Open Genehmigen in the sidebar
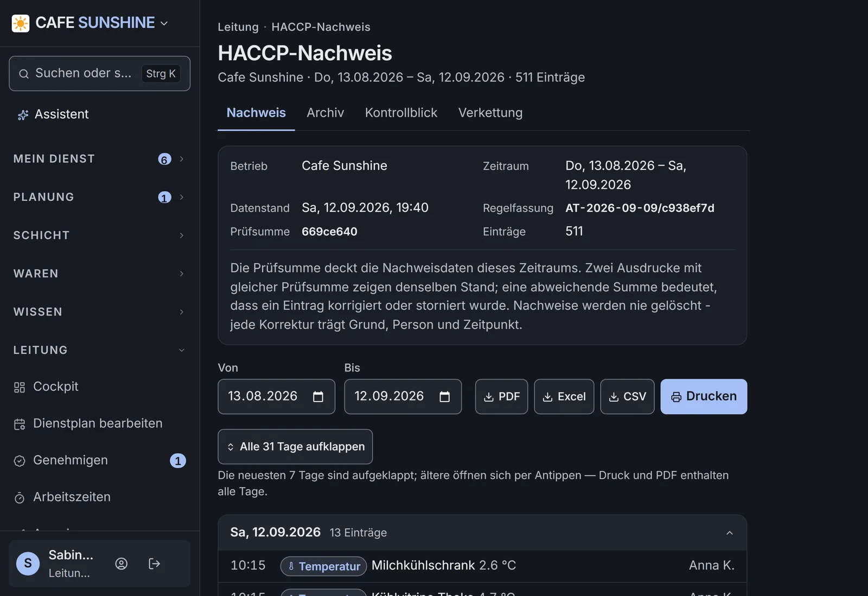 click(x=100, y=460)
